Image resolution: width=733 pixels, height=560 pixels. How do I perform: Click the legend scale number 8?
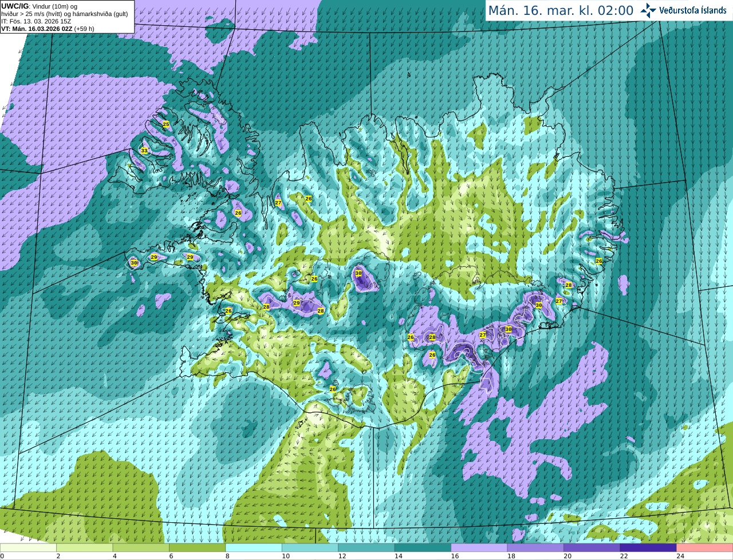[227, 556]
